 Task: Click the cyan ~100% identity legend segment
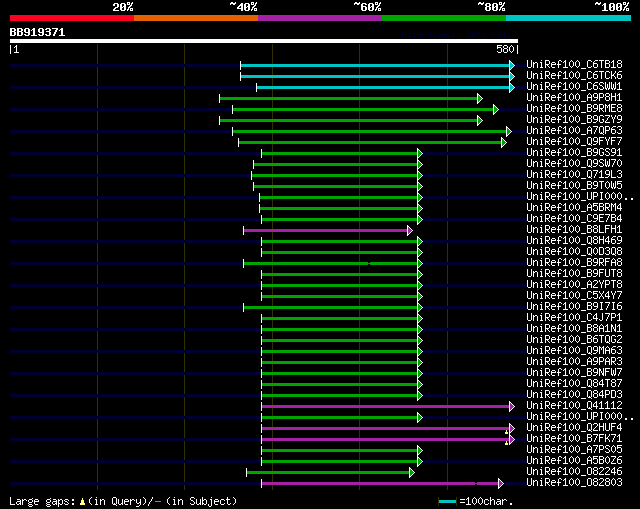569,18
